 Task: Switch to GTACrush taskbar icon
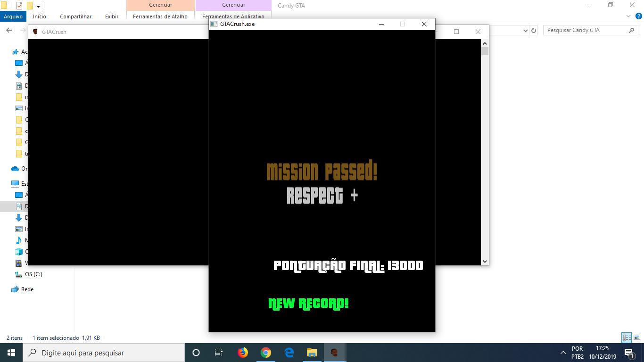(335, 353)
